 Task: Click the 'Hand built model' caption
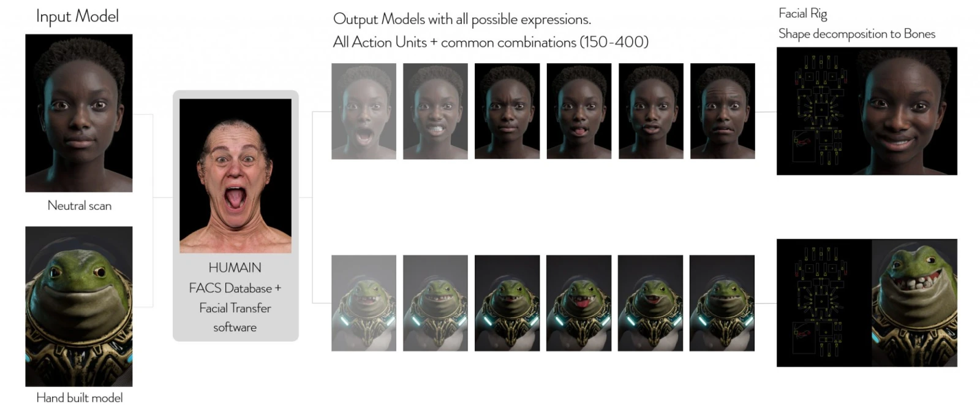coord(80,397)
